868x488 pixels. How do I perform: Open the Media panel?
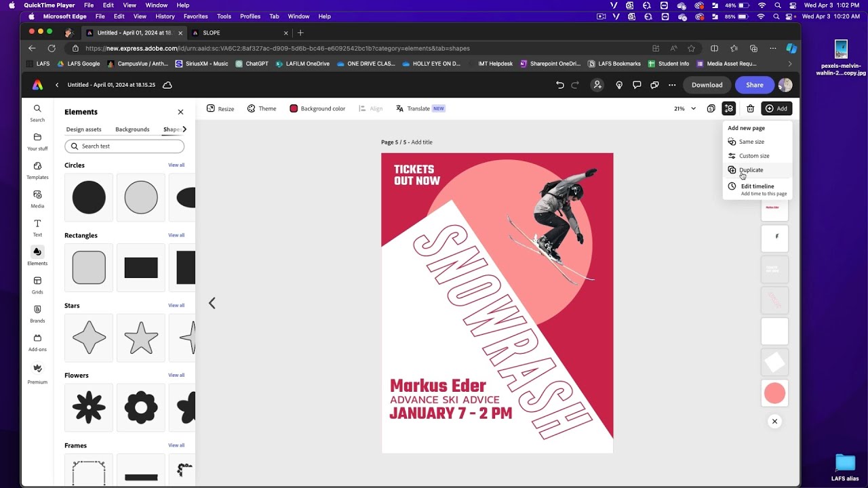point(37,199)
